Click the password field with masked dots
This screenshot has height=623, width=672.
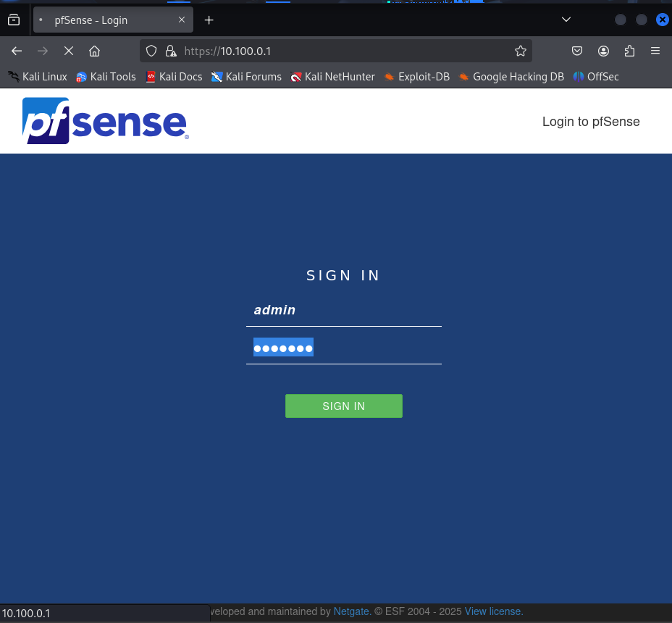pos(344,347)
